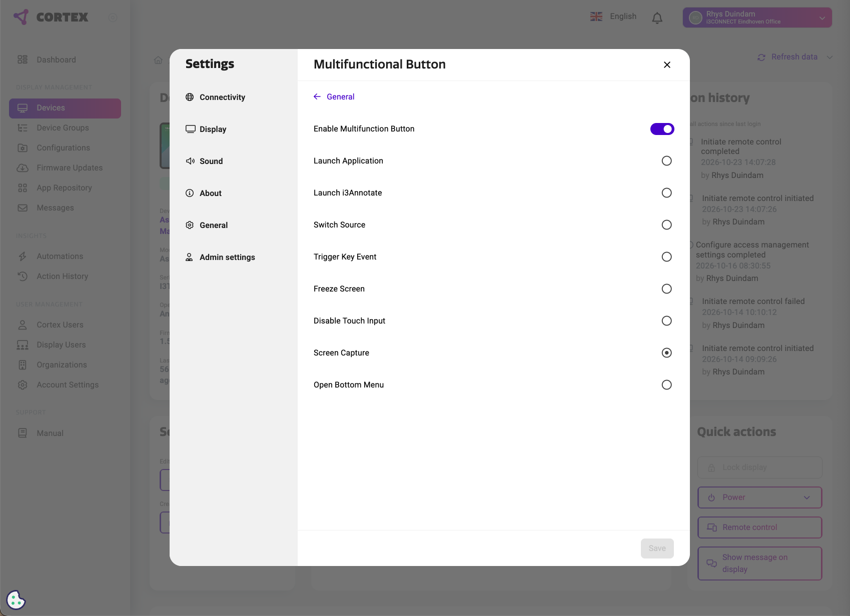Click the Automations lightning icon
This screenshot has height=616, width=850.
point(23,256)
